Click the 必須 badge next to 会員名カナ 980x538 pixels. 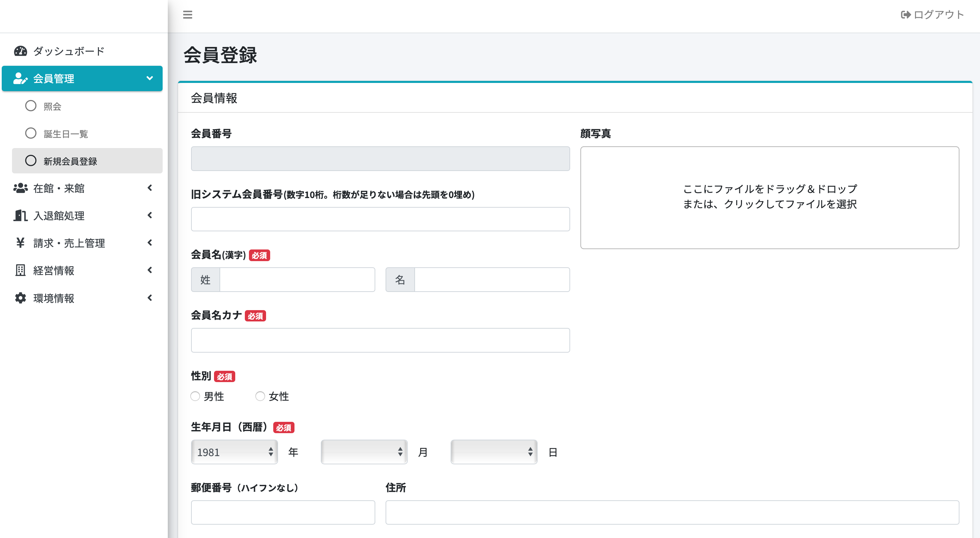(x=255, y=316)
